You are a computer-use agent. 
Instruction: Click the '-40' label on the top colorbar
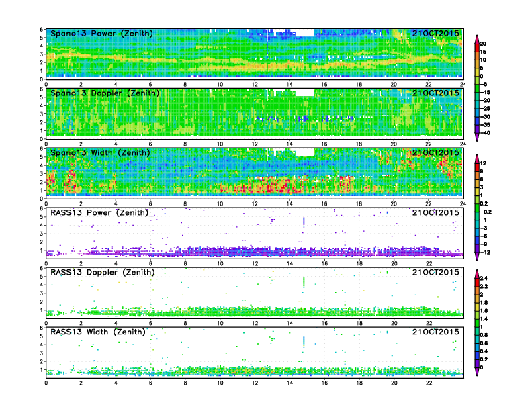pyautogui.click(x=485, y=133)
